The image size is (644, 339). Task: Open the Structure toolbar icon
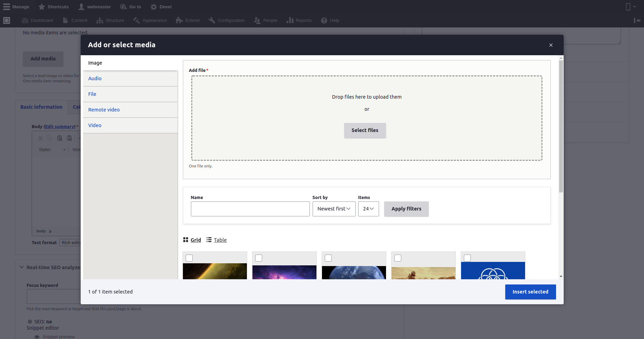[x=100, y=20]
